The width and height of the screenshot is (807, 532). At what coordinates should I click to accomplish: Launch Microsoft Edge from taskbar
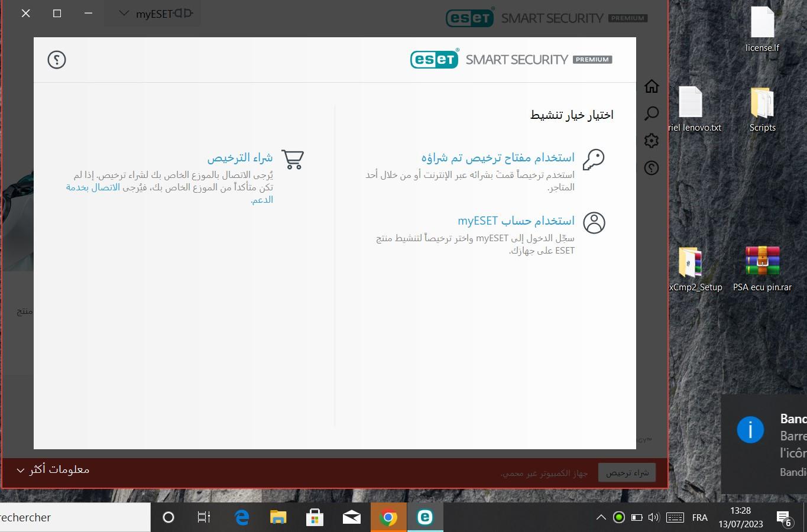tap(242, 517)
